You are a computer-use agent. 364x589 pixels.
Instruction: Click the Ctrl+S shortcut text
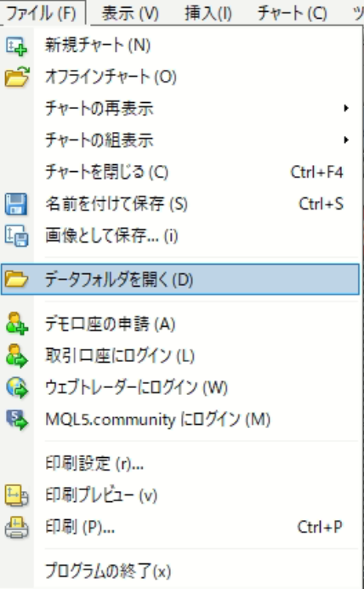tap(321, 204)
